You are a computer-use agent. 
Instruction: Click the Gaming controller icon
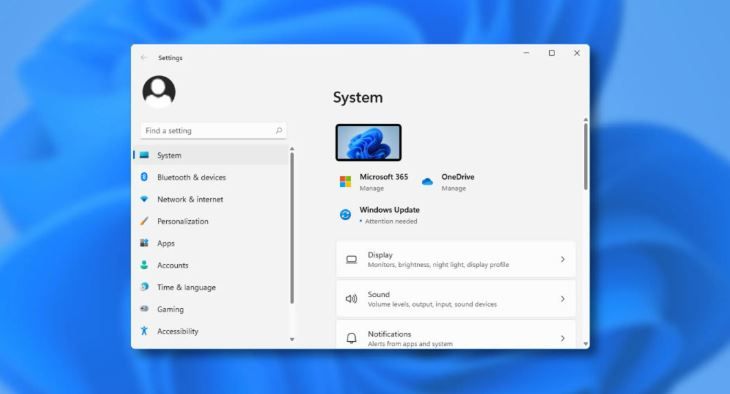[144, 308]
